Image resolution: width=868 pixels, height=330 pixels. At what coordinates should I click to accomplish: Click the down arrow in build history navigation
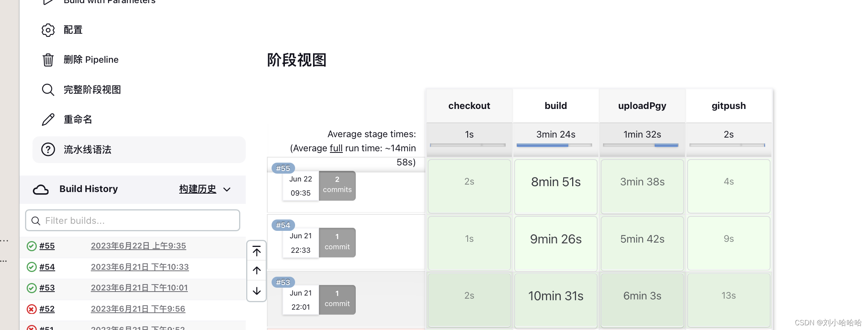click(x=257, y=291)
